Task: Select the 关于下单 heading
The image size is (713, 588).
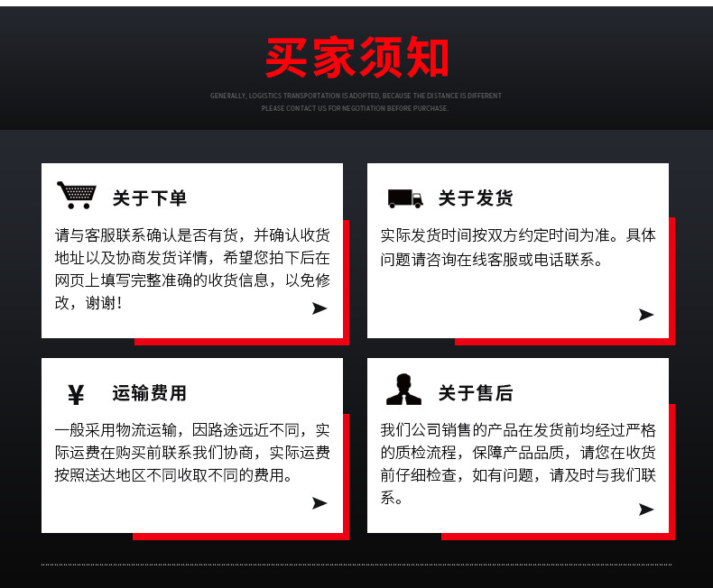Action: tap(150, 198)
